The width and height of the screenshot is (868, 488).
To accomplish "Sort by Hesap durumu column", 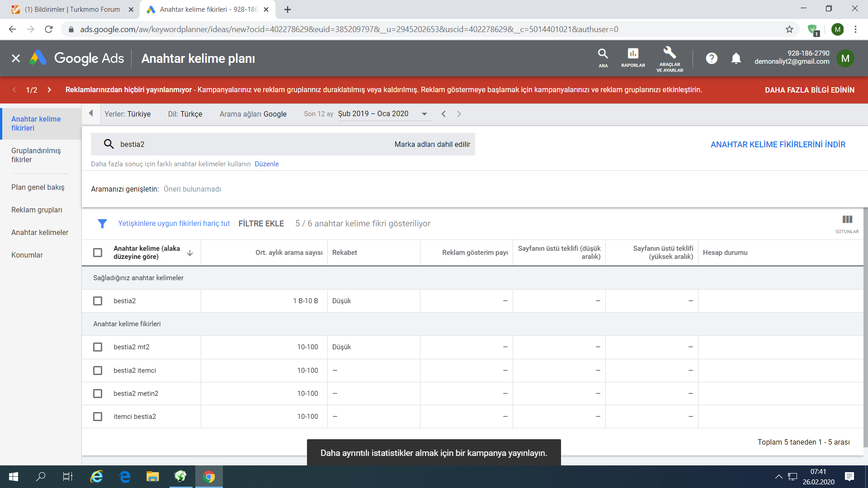I will coord(725,253).
